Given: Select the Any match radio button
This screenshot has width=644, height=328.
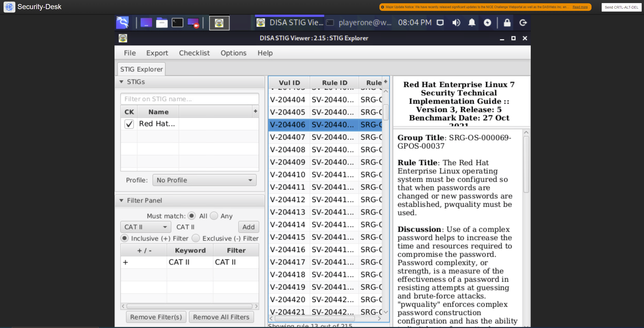Looking at the screenshot, I should (x=214, y=216).
